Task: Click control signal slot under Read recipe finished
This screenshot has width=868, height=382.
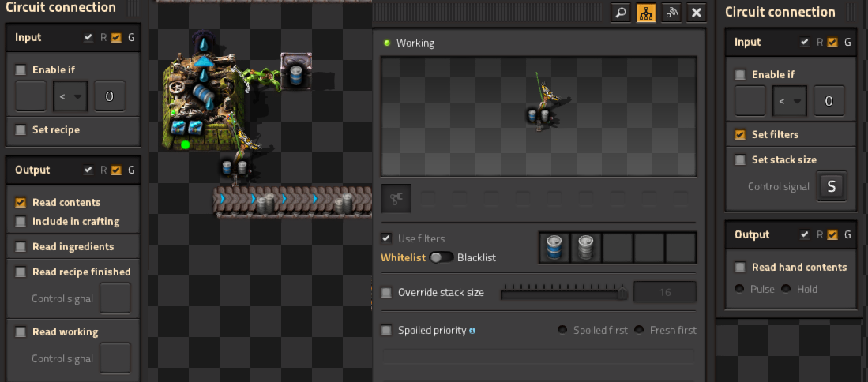Action: click(x=115, y=298)
